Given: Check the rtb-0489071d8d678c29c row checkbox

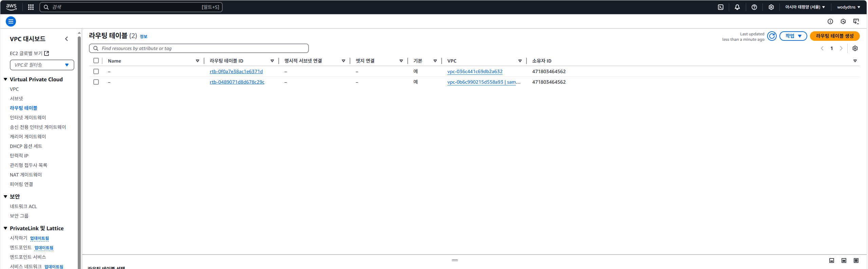Looking at the screenshot, I should click(96, 82).
